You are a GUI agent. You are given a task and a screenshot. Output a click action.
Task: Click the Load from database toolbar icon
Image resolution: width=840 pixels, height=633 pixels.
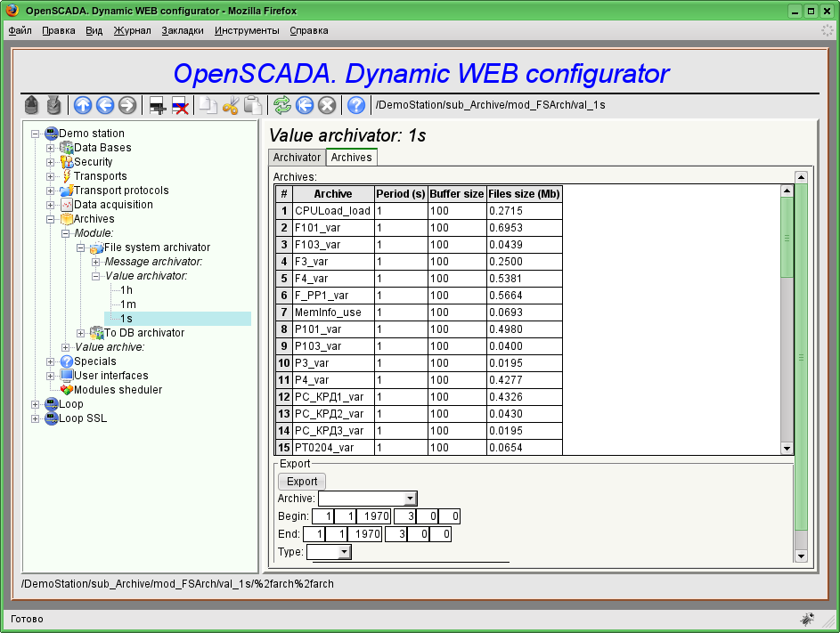tap(31, 105)
